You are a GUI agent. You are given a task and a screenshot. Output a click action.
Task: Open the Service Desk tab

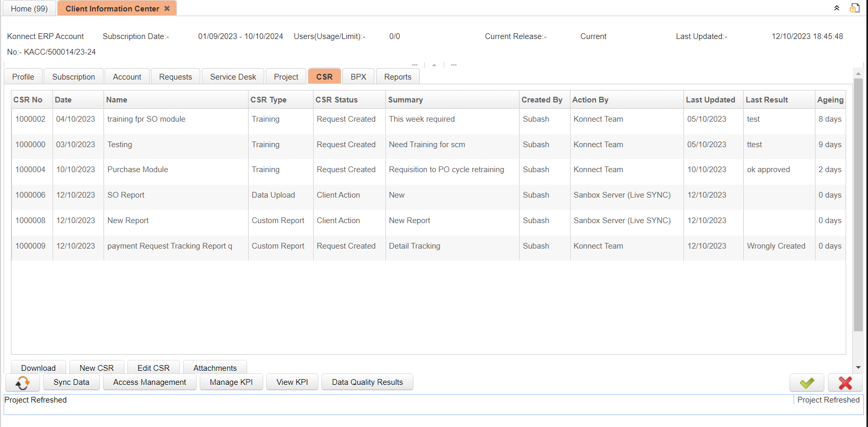click(233, 77)
